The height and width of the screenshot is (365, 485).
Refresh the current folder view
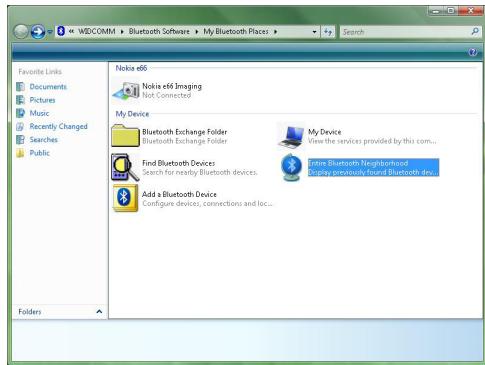pos(328,32)
